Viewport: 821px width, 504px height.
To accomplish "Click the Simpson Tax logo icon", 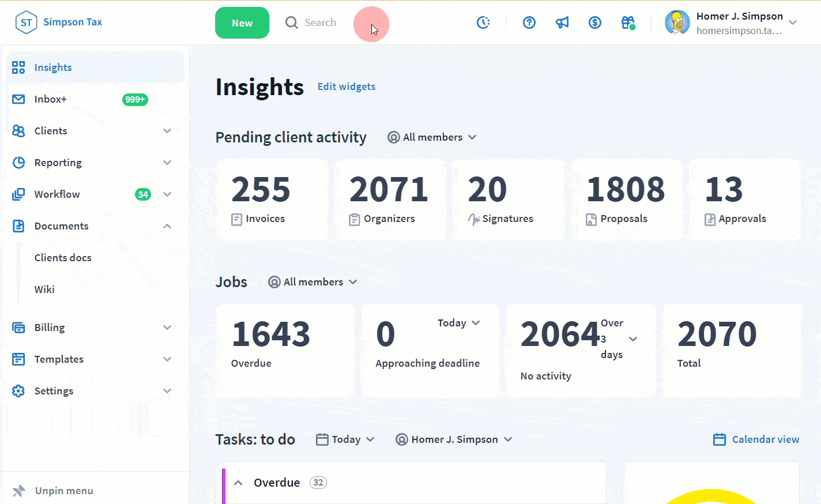I will point(26,22).
